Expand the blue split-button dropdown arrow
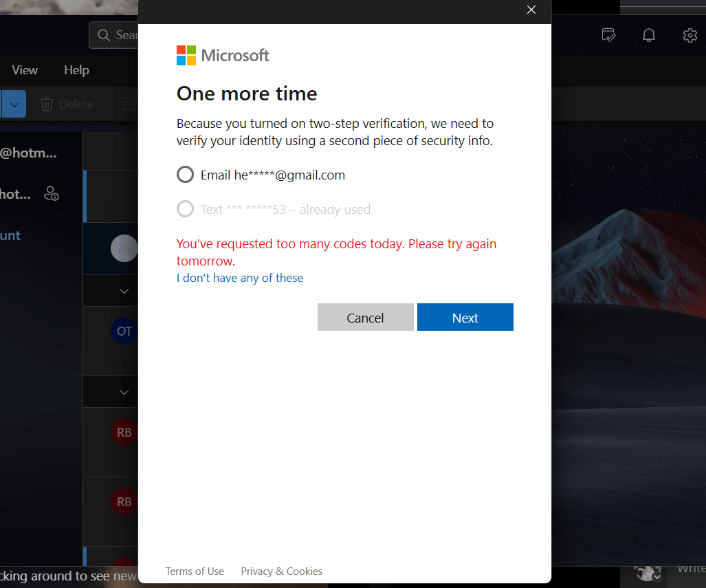 [14, 104]
